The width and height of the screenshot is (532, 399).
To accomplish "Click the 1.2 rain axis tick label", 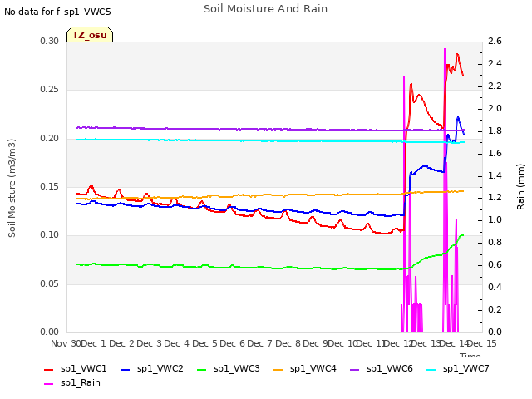I will pyautogui.click(x=495, y=198).
